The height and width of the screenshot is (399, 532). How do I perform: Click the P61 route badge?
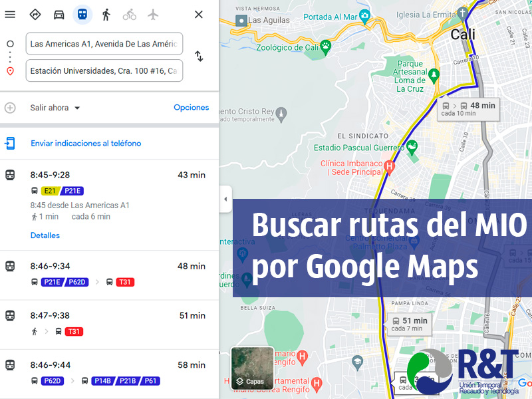pos(150,381)
